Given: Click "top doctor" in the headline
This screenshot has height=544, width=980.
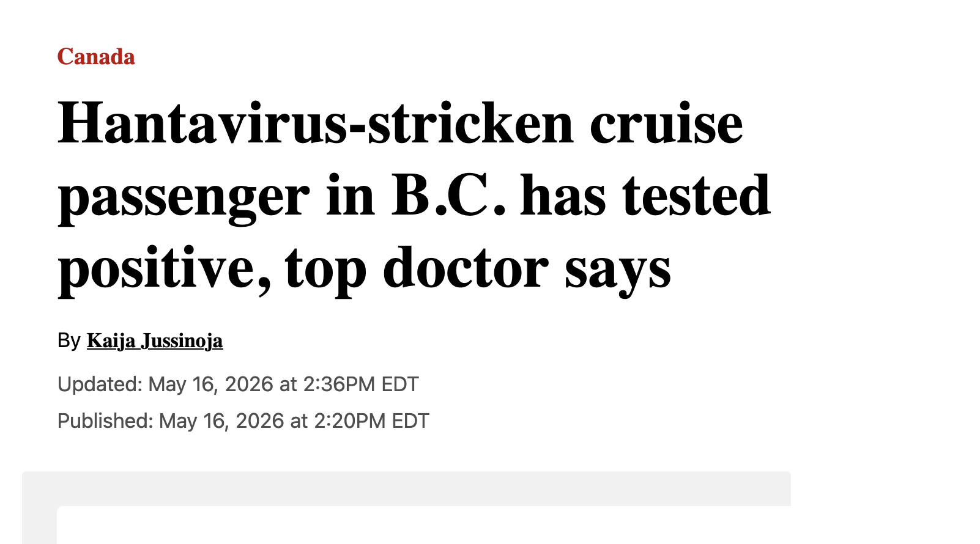Looking at the screenshot, I should click(417, 270).
